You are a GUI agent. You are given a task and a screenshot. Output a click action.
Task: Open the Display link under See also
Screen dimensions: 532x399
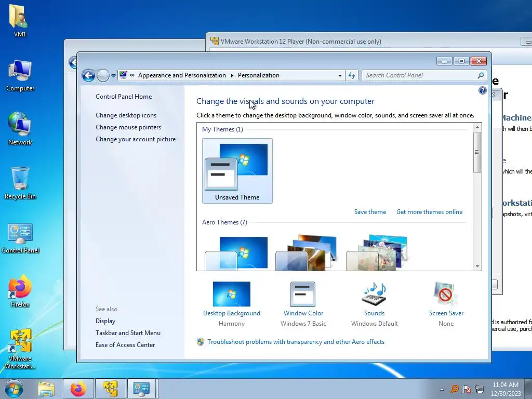point(105,321)
